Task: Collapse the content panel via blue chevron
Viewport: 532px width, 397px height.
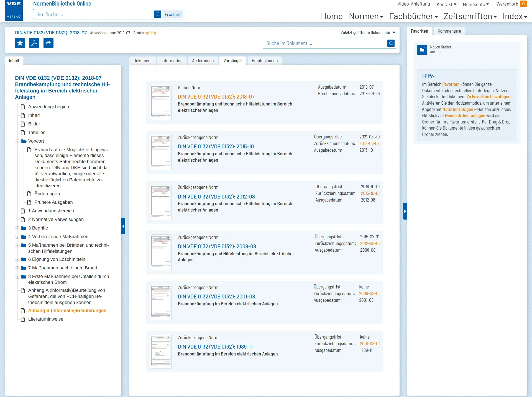Action: [123, 226]
